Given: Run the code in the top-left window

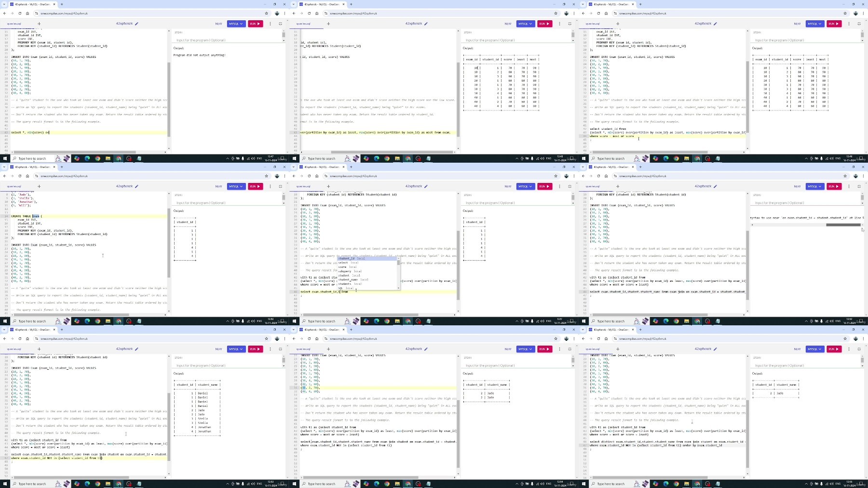Looking at the screenshot, I should 255,24.
